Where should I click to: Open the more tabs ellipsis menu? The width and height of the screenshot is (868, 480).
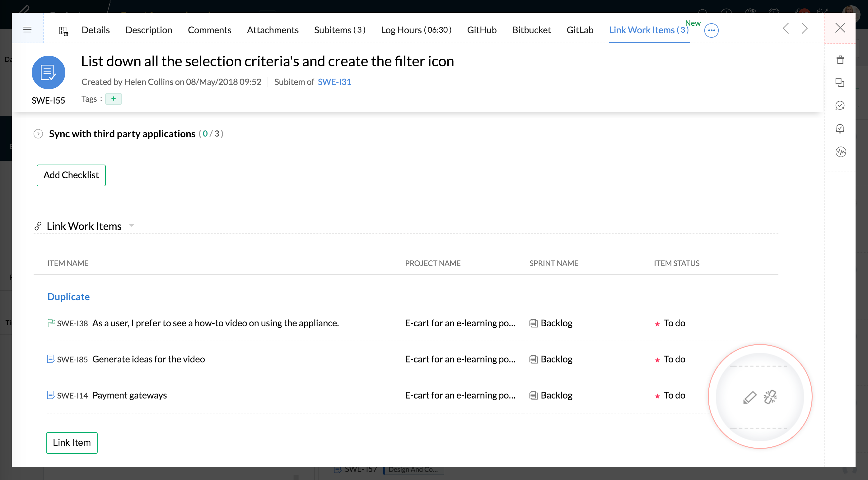(x=711, y=30)
